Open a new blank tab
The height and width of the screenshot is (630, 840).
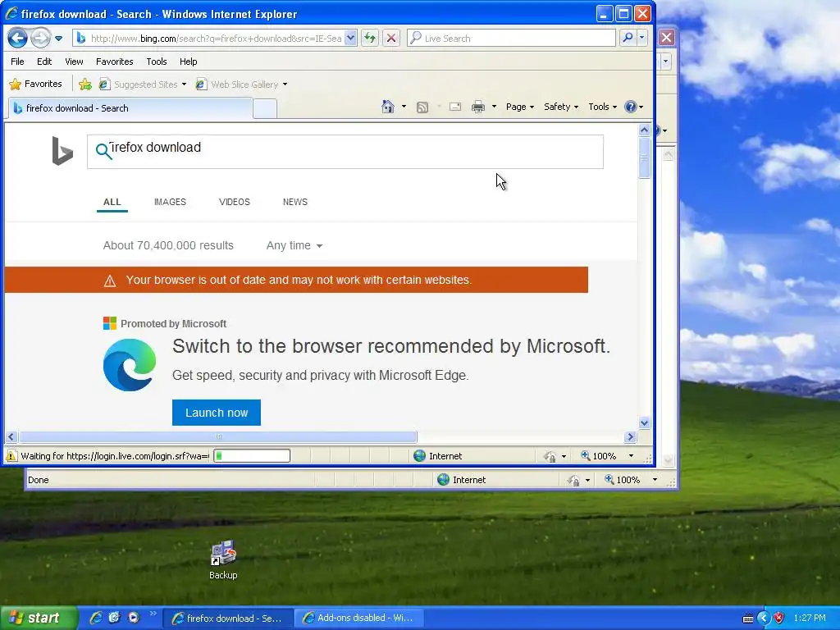[x=265, y=109]
